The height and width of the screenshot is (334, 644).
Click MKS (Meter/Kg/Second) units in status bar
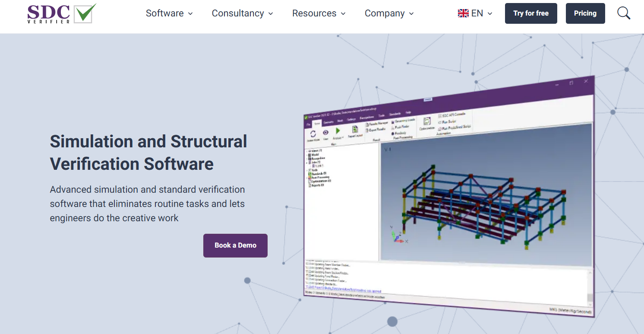click(x=570, y=311)
